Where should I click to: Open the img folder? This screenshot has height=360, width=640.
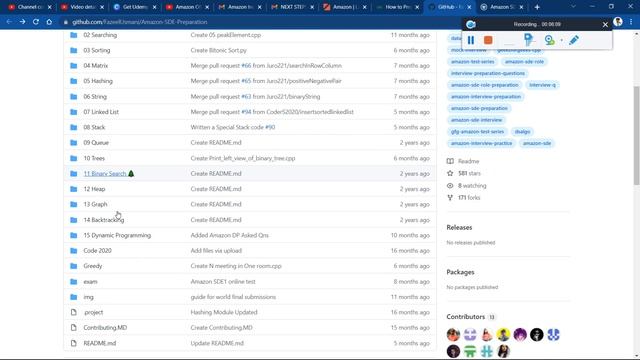(x=88, y=297)
